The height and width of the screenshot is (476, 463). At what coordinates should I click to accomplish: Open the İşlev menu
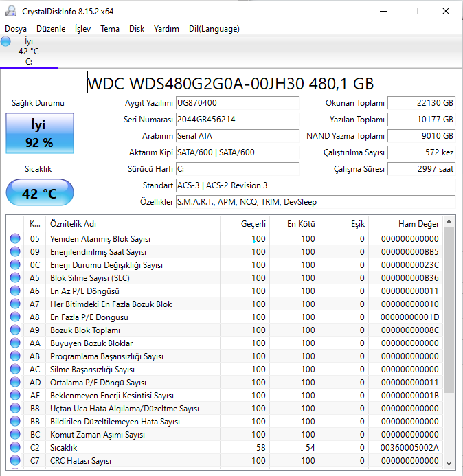point(82,29)
